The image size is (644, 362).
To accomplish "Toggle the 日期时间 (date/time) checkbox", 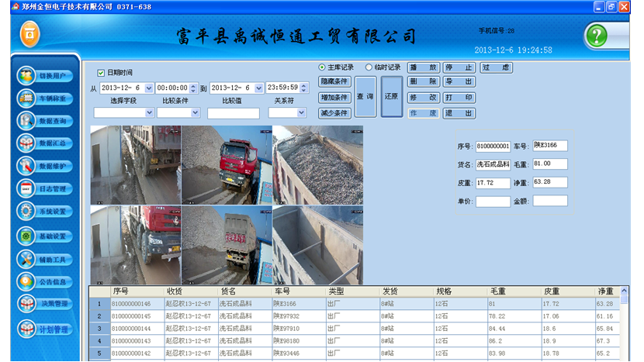I will pos(101,73).
